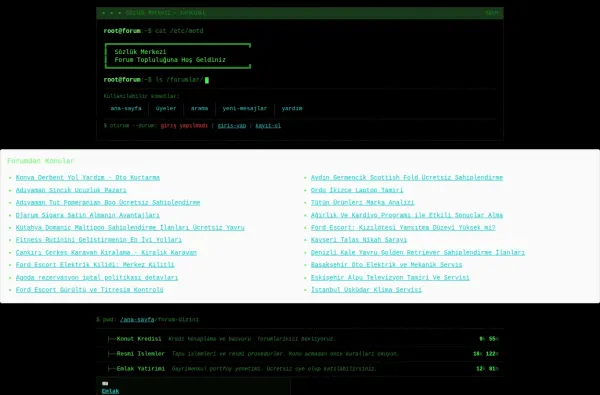
Task: Open the yardım help page
Action: [292, 109]
